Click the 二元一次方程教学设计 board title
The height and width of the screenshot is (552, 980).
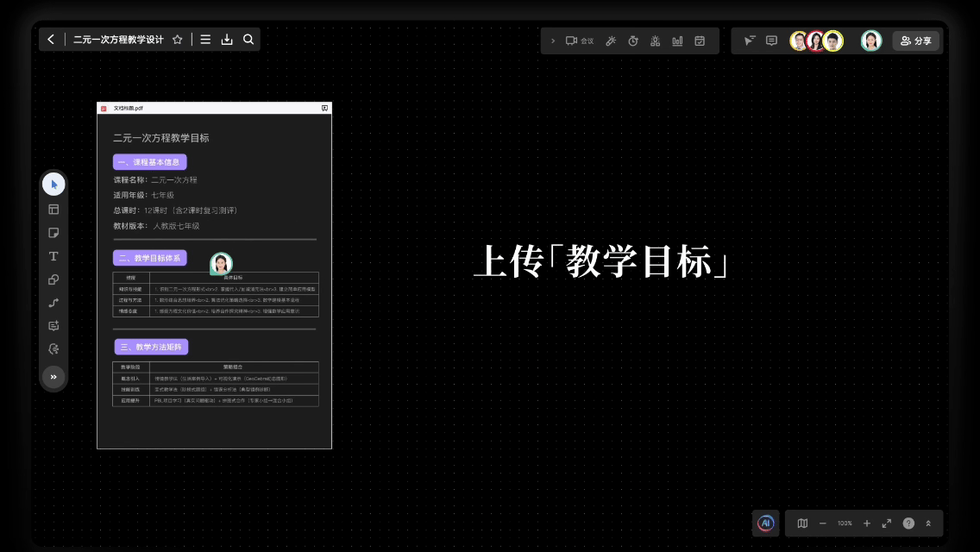click(x=119, y=40)
